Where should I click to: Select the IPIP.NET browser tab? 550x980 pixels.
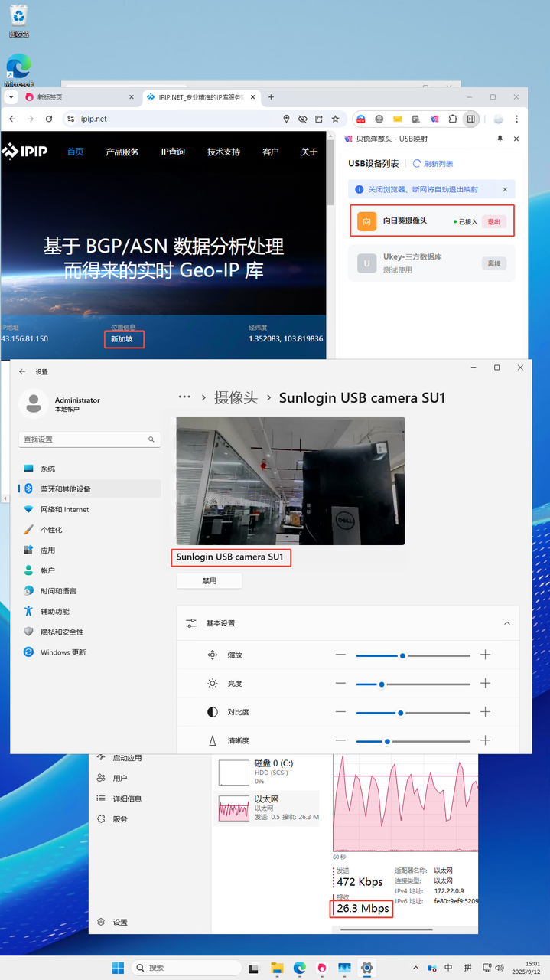(200, 97)
